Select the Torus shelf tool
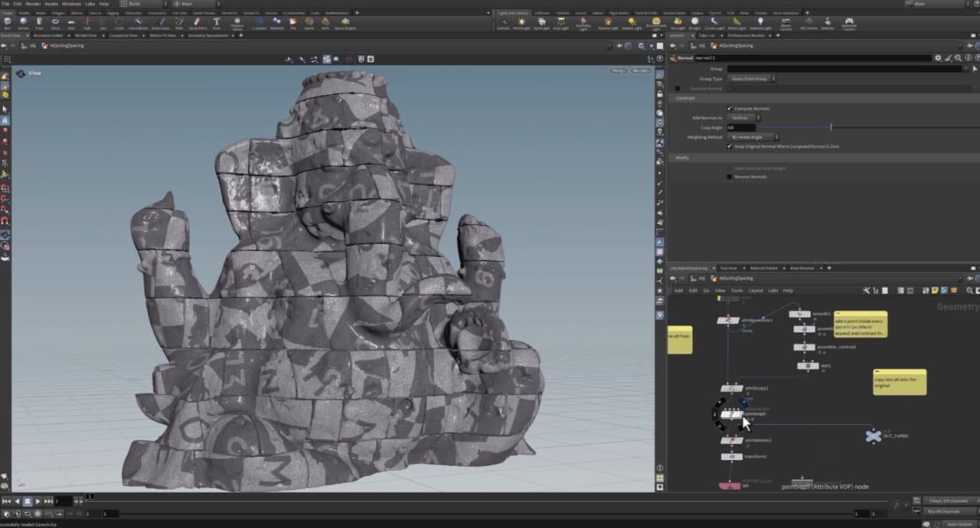The image size is (980, 528). point(55,23)
